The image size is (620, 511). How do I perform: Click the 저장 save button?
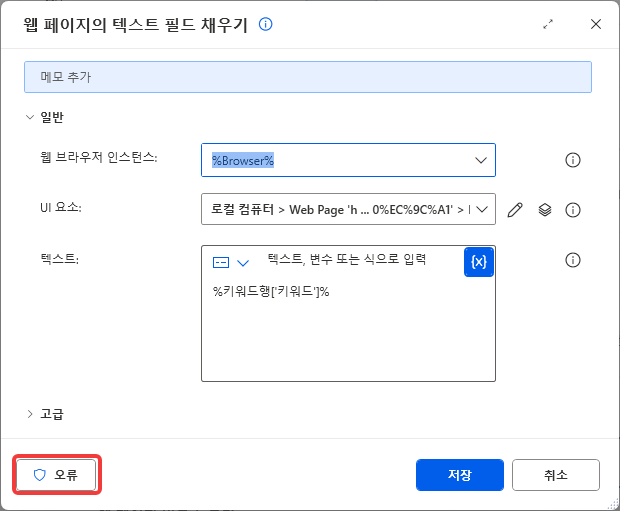[x=459, y=475]
